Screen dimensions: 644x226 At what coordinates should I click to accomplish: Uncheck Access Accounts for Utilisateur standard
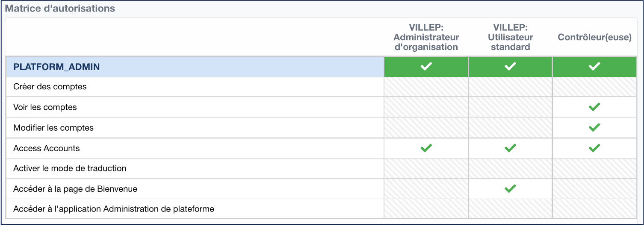point(510,148)
